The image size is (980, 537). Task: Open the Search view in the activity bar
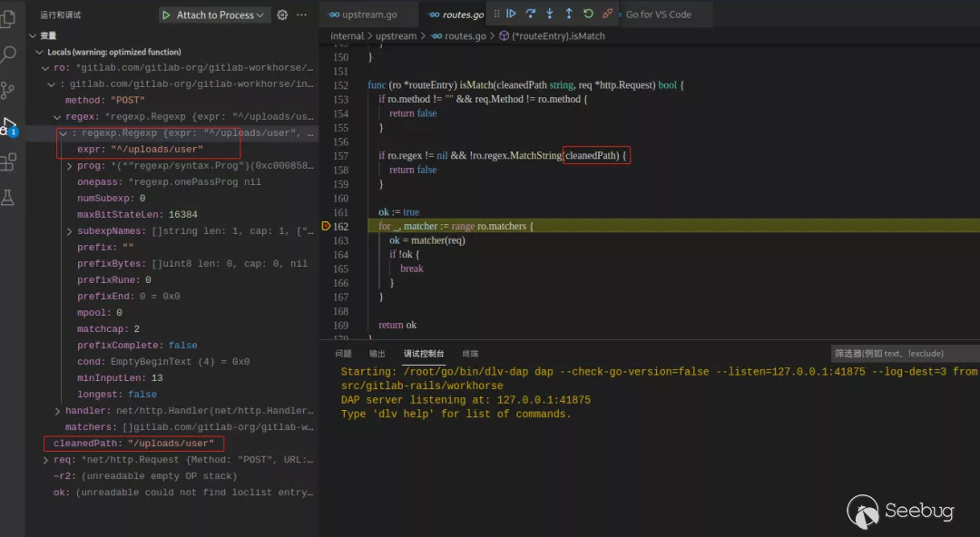[9, 54]
